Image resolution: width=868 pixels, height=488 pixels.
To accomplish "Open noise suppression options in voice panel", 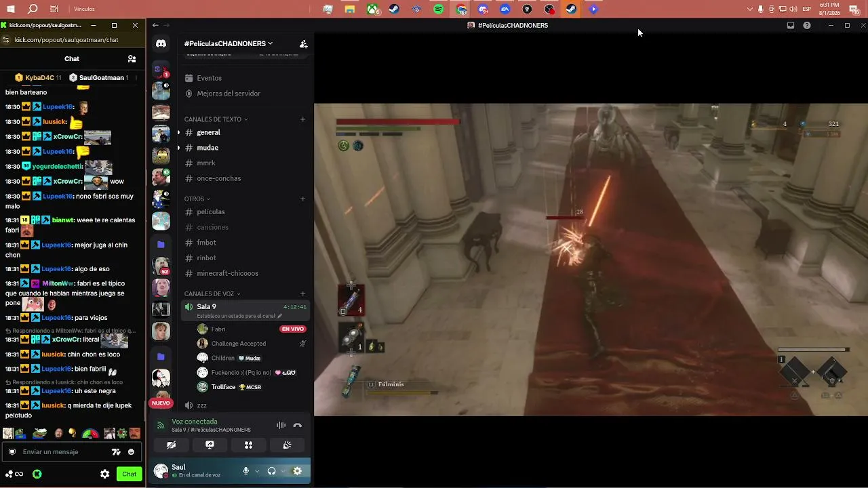I will (281, 426).
